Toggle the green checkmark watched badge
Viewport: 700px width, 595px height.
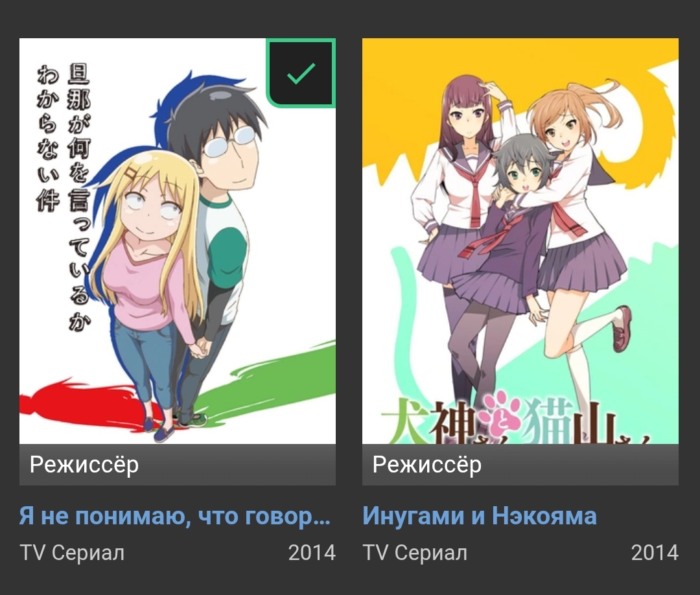point(301,73)
